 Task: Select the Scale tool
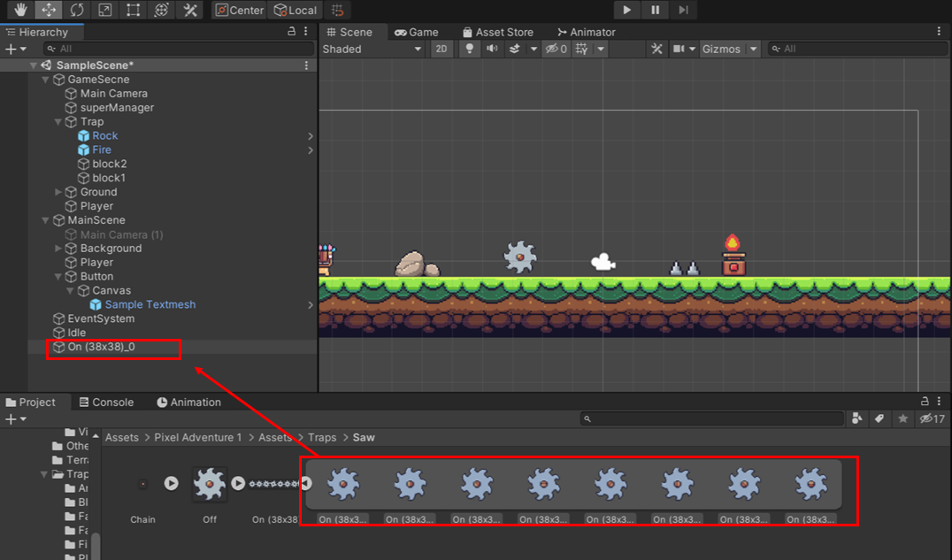coord(104,10)
